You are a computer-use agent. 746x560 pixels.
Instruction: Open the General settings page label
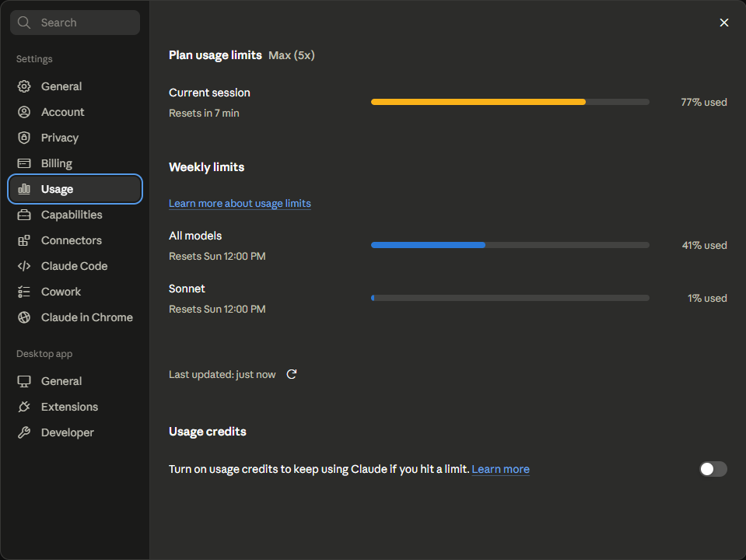coord(61,86)
